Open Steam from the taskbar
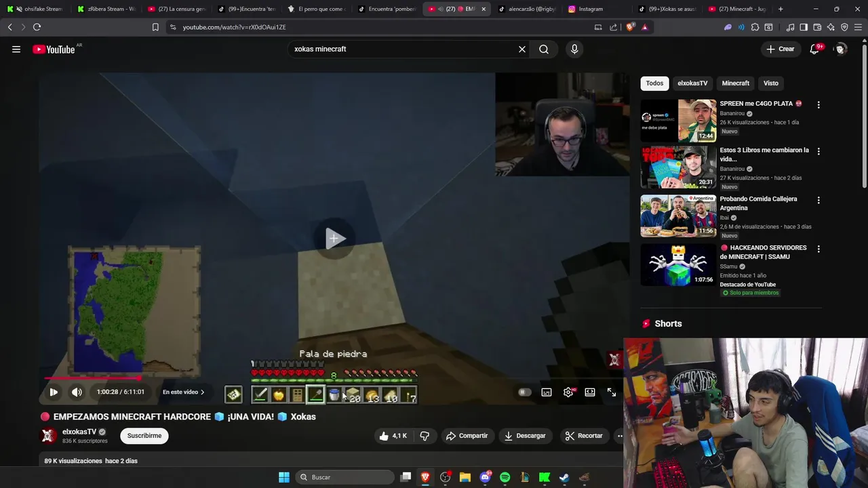This screenshot has width=868, height=488. tap(564, 477)
